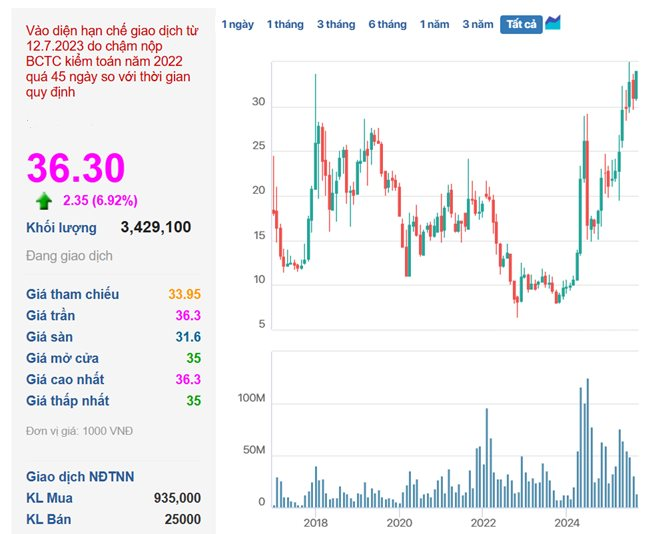Image resolution: width=654 pixels, height=534 pixels.
Task: Select the 3 năm chart period
Action: (477, 24)
